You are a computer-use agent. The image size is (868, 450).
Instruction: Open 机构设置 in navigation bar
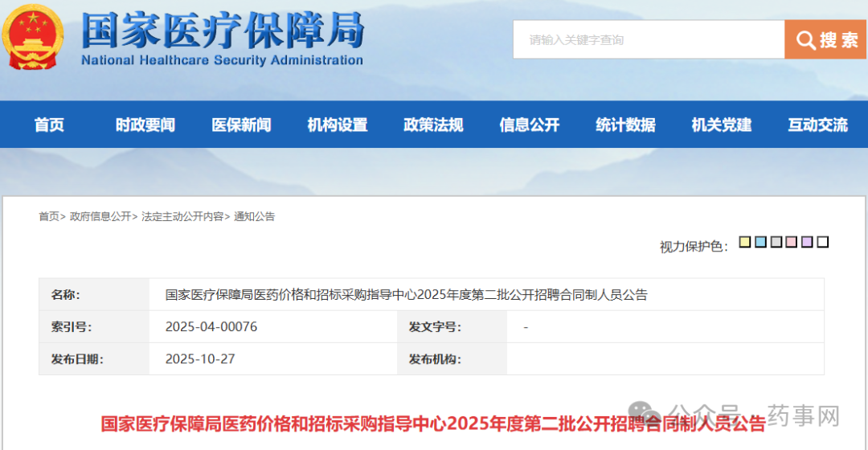(x=338, y=125)
